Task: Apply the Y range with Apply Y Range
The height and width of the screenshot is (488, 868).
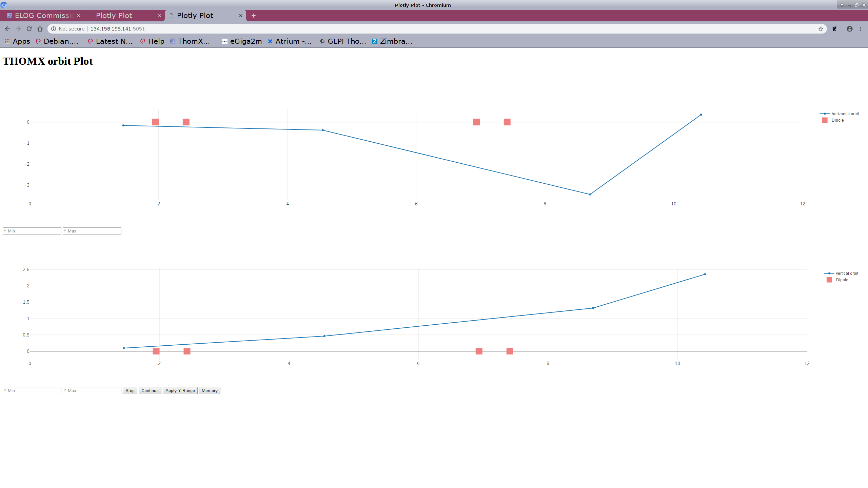Action: click(x=180, y=390)
